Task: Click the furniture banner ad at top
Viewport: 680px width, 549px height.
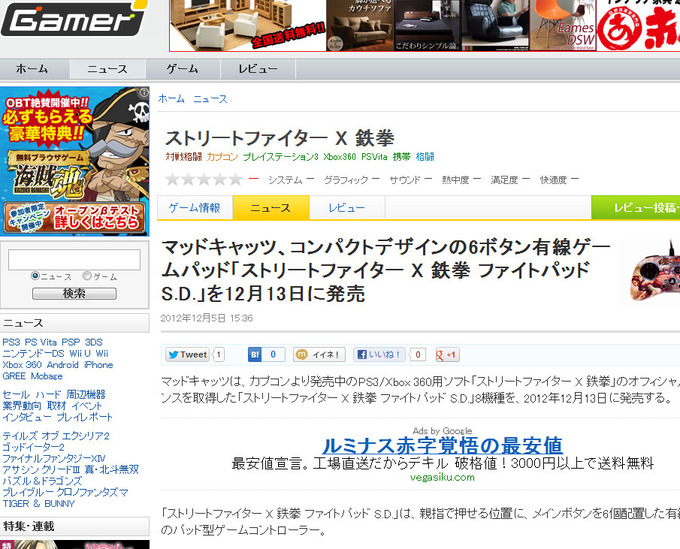Action: (x=425, y=26)
